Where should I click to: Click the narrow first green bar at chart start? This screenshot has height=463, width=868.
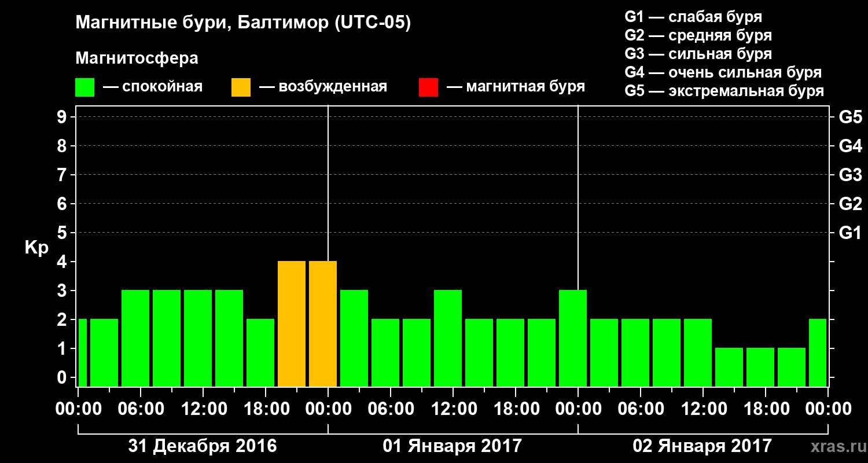coord(82,352)
